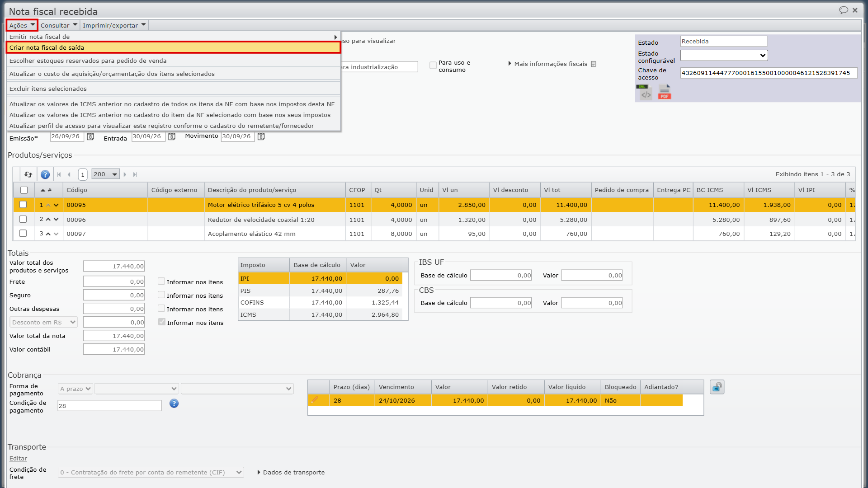Click the padlock icon beside installments table

pyautogui.click(x=717, y=387)
